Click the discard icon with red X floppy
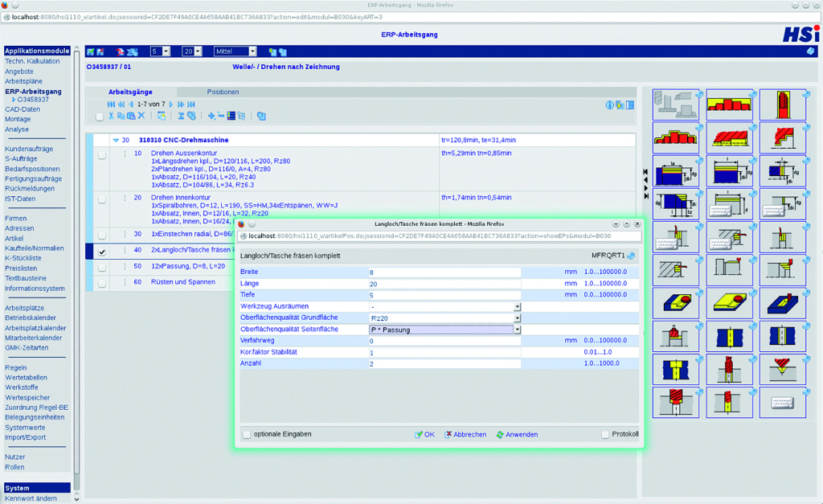823x504 pixels. click(x=100, y=51)
